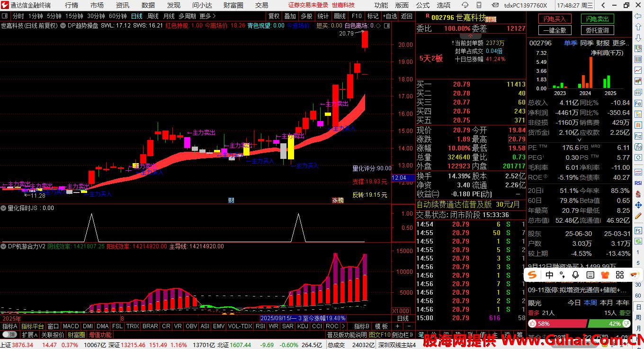Click the shirt skin icon on input bar
Screen dimensions: 644x349
pyautogui.click(x=605, y=275)
